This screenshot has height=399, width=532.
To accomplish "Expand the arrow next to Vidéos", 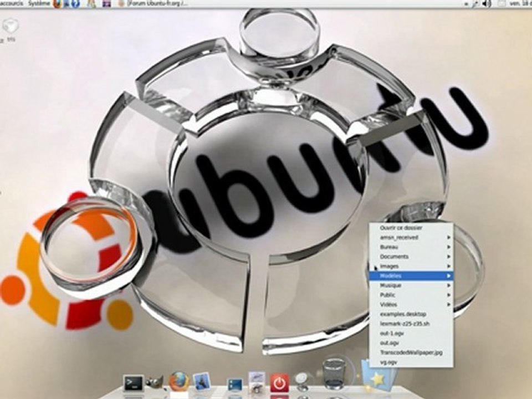I will click(x=448, y=305).
